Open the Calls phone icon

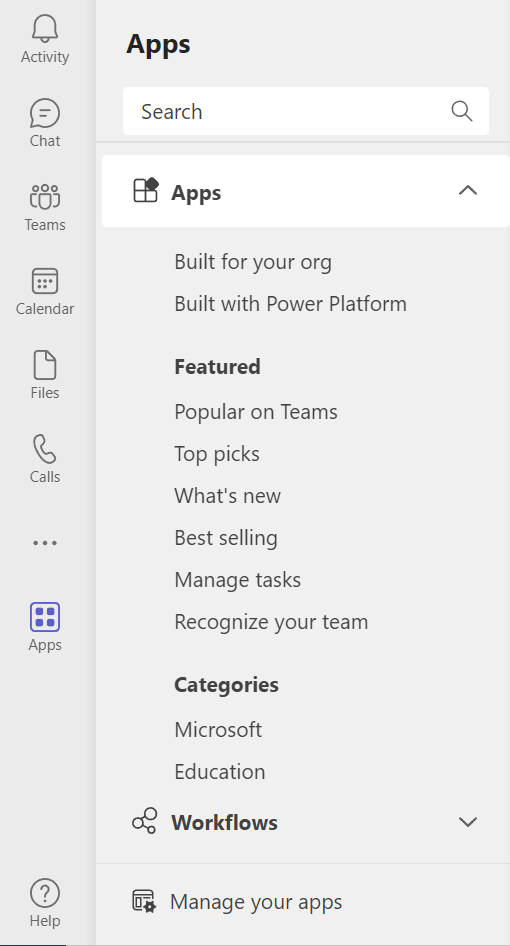click(45, 449)
